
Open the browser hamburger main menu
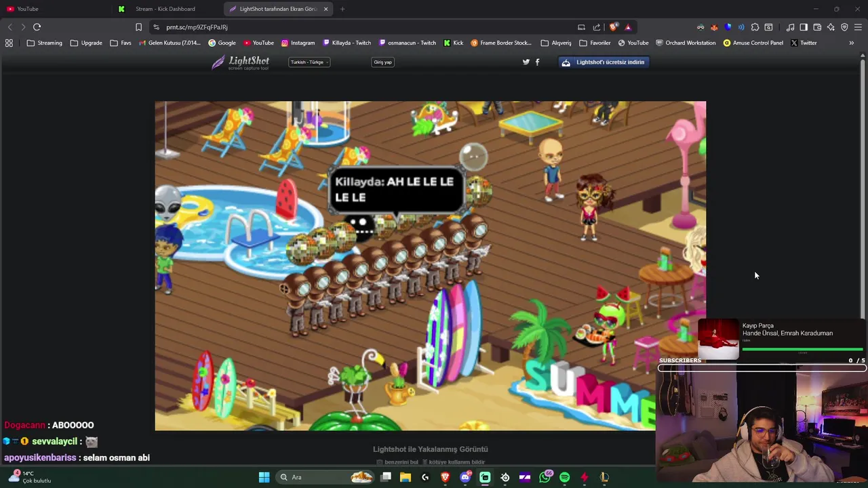858,27
